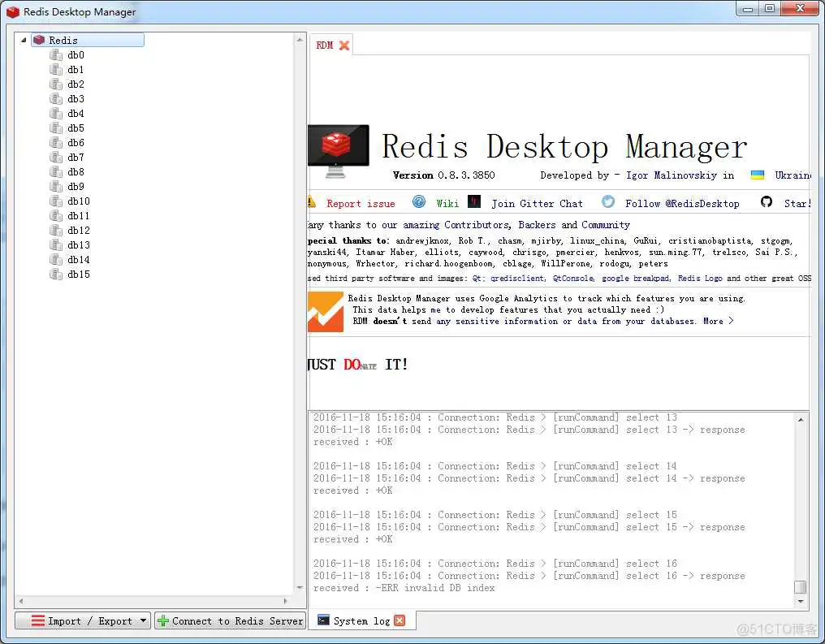Click the More link about sensitive information
The height and width of the screenshot is (644, 825).
coord(712,321)
